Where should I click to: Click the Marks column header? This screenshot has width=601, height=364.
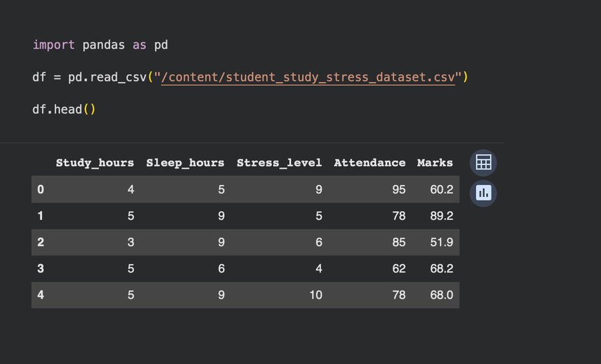tap(435, 162)
